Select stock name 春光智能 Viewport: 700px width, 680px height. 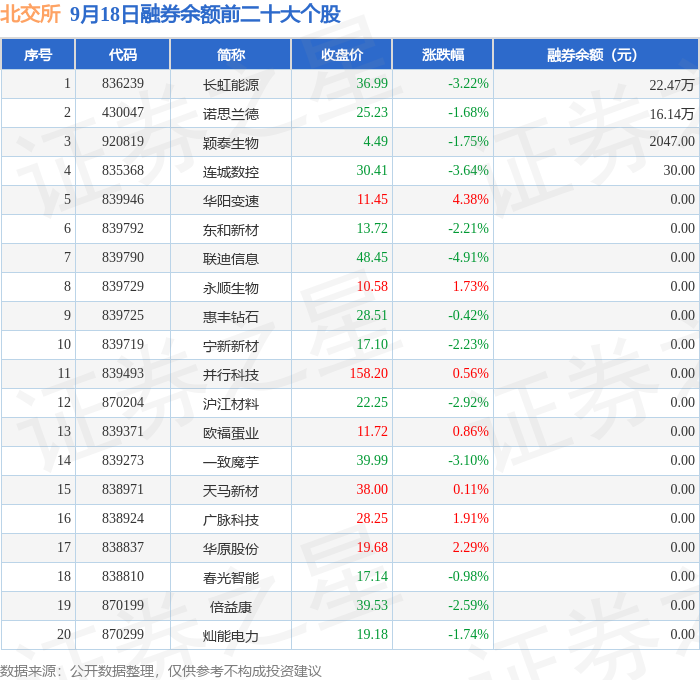point(231,578)
